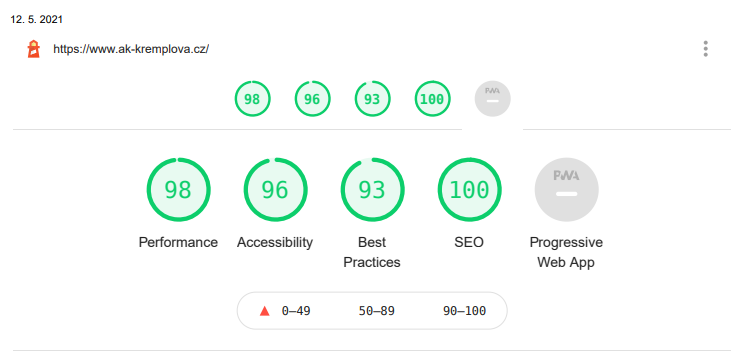
Task: Click the Lighthouse logo icon
Action: [x=34, y=49]
